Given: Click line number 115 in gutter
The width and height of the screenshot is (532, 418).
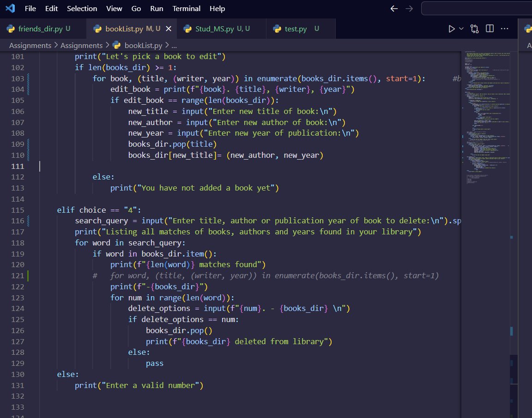Looking at the screenshot, I should click(18, 210).
